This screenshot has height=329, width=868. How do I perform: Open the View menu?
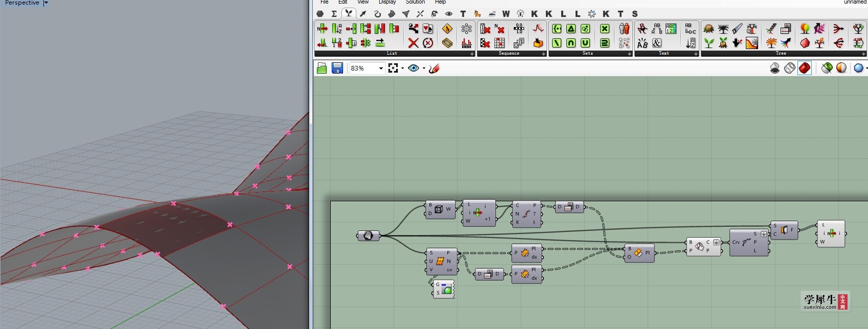pos(363,2)
